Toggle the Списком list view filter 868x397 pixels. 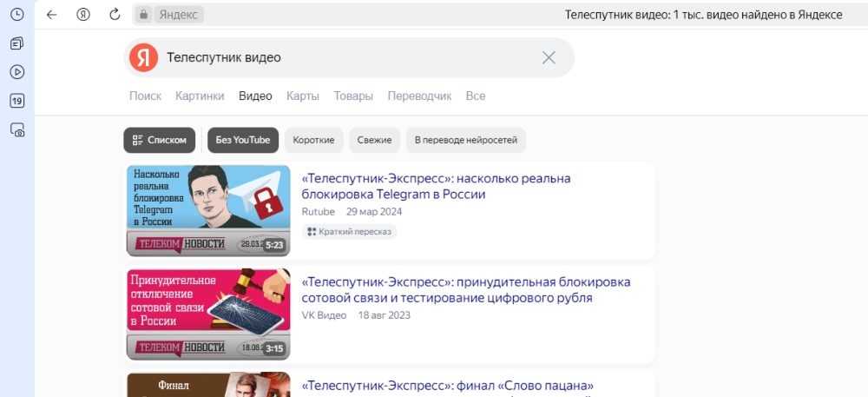160,140
